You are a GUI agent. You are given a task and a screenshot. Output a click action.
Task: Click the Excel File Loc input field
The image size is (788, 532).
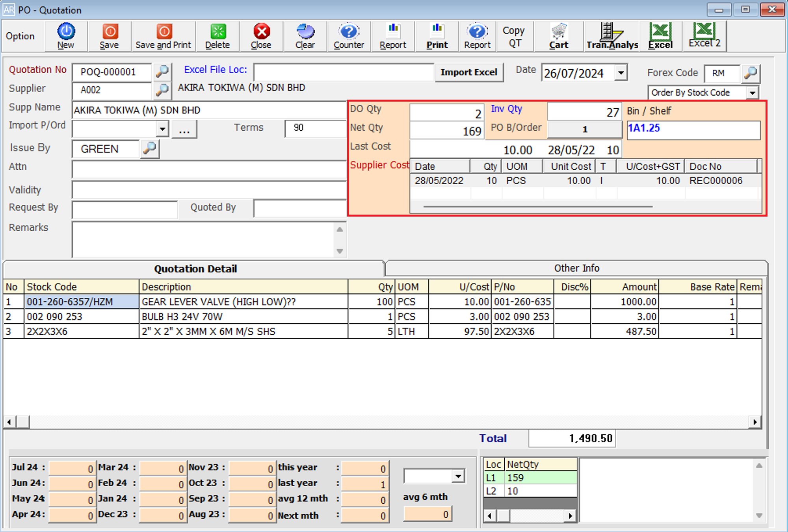click(x=344, y=72)
